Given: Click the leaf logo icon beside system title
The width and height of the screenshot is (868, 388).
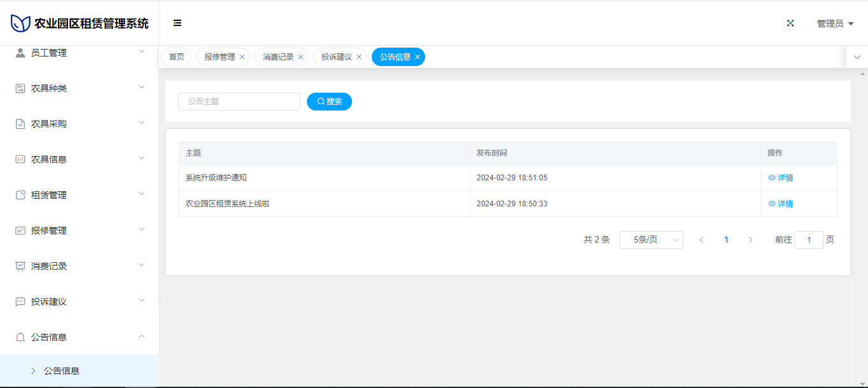Looking at the screenshot, I should point(20,23).
